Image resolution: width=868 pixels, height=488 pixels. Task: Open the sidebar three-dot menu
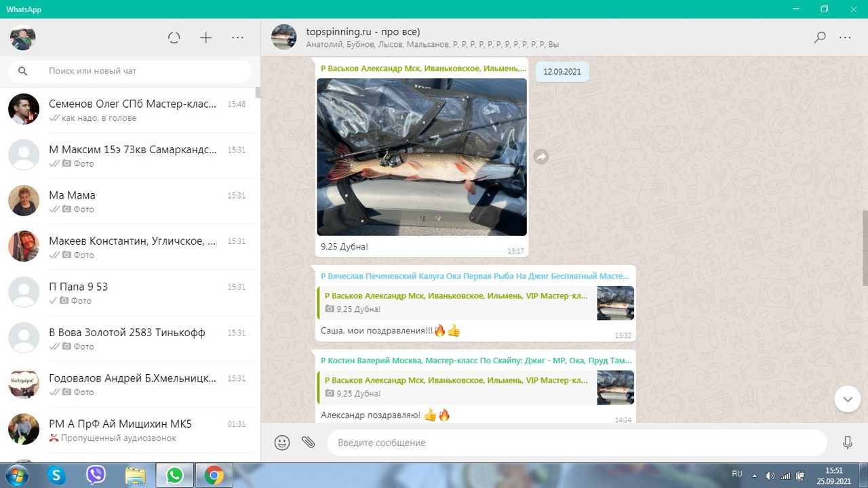pos(237,38)
